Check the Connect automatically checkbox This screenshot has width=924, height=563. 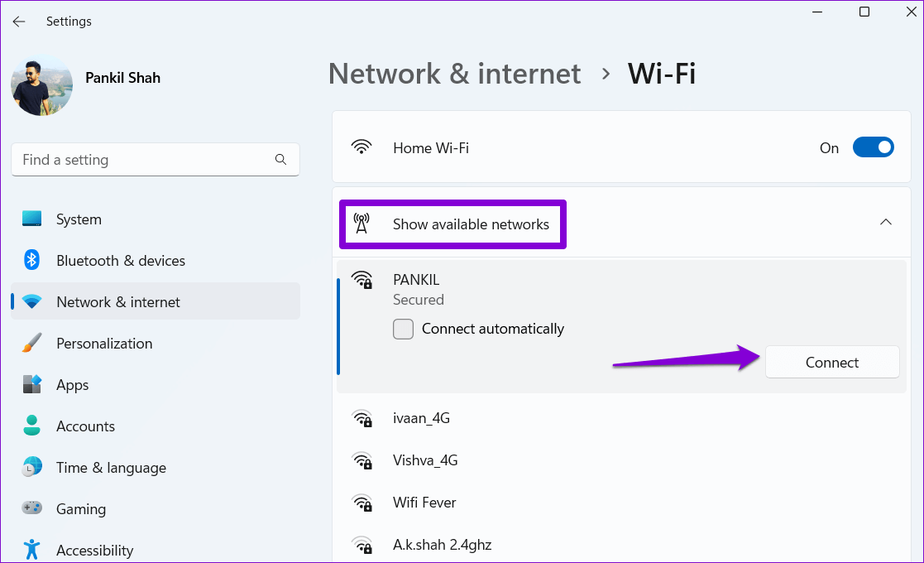click(x=404, y=330)
